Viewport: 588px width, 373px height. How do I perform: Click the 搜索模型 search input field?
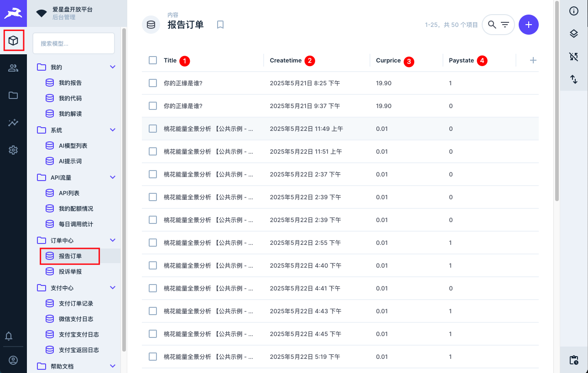(x=73, y=43)
